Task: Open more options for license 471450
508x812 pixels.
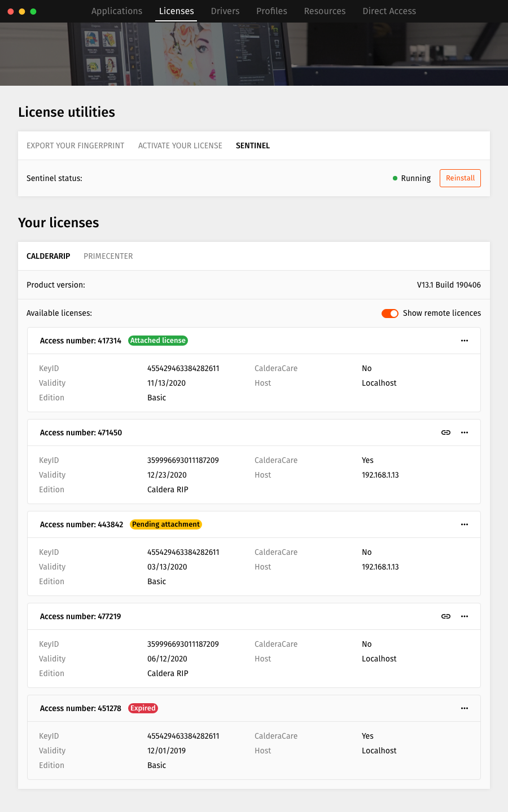Action: (465, 433)
